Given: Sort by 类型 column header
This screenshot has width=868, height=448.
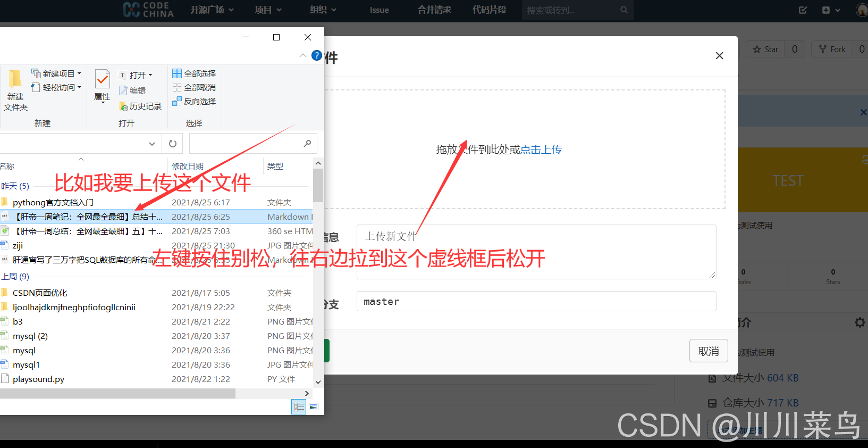Looking at the screenshot, I should [x=275, y=166].
